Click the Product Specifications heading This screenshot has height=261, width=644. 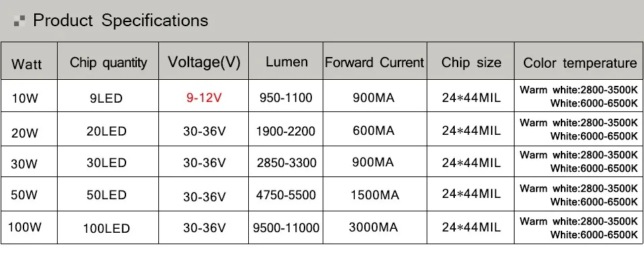[x=120, y=20]
